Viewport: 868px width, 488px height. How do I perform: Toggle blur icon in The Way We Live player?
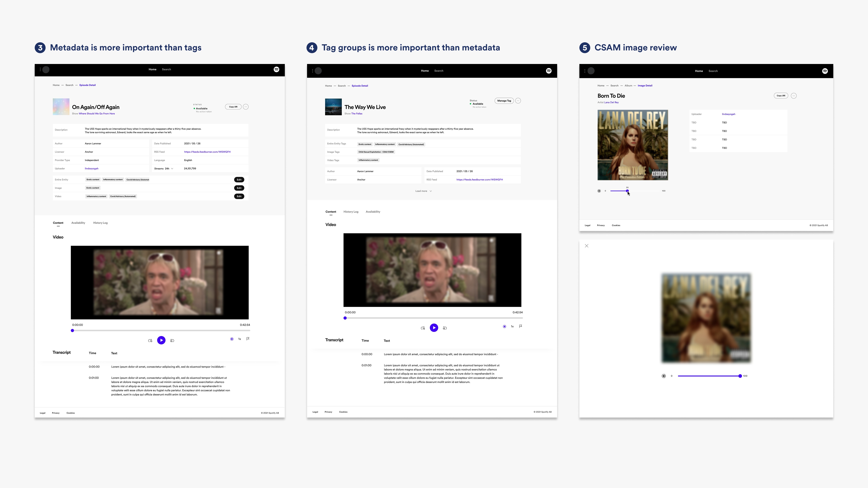click(x=504, y=326)
